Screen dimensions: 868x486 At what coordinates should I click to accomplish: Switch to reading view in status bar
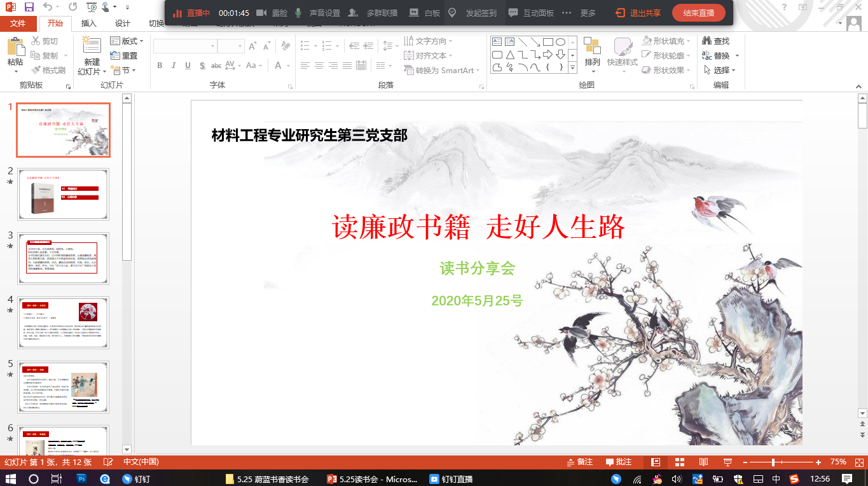click(704, 462)
